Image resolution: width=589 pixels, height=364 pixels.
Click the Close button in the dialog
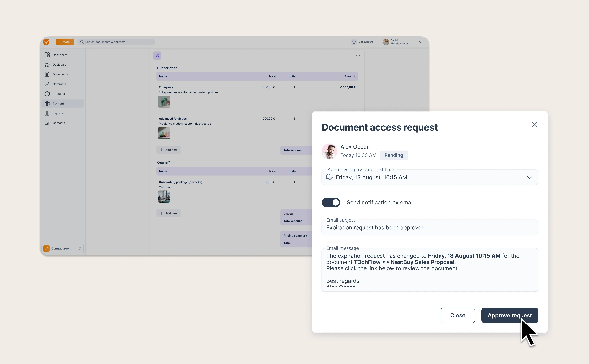point(458,315)
